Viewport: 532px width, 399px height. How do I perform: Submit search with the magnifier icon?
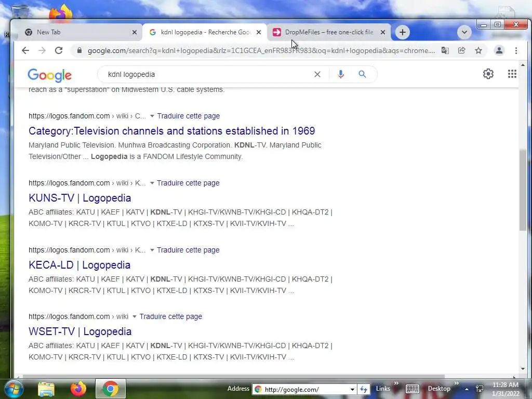362,74
